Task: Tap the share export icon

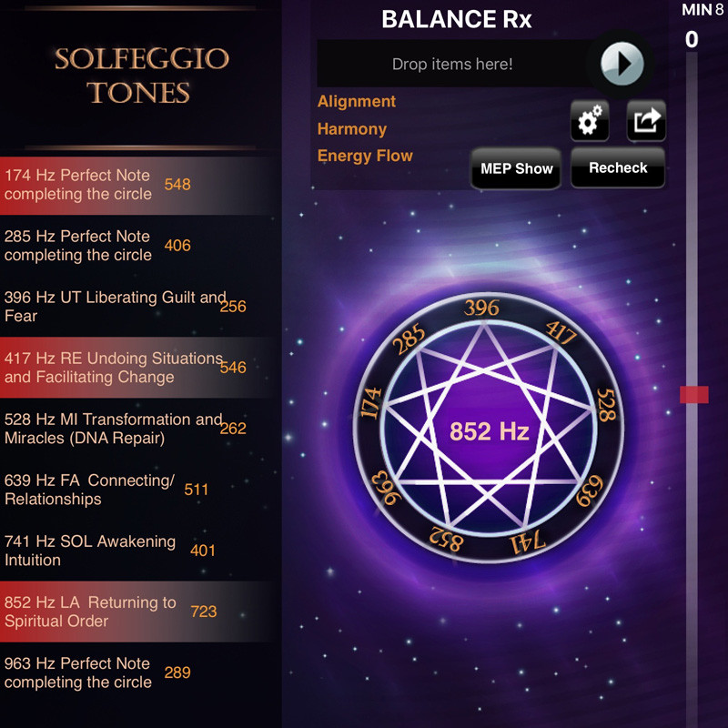Action: tap(646, 120)
